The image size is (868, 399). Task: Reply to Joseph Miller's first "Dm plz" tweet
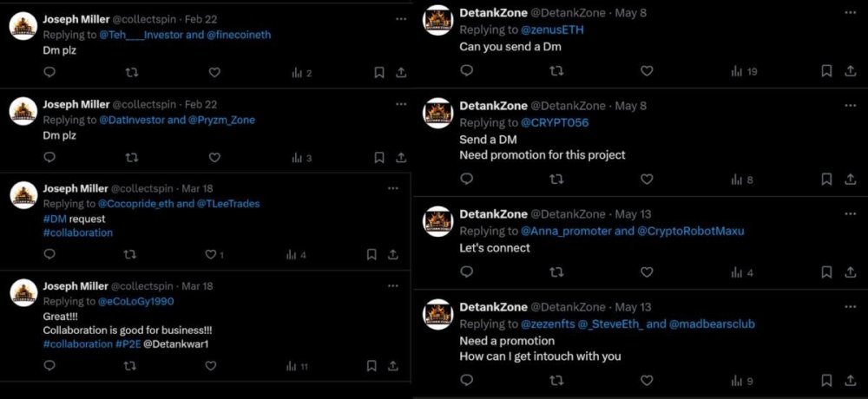[49, 73]
